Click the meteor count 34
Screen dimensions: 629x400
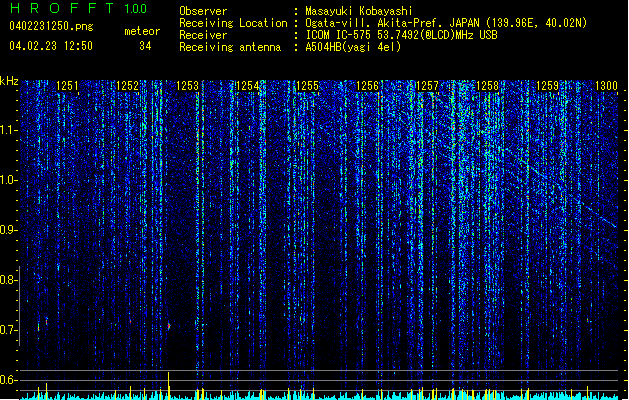(x=145, y=46)
